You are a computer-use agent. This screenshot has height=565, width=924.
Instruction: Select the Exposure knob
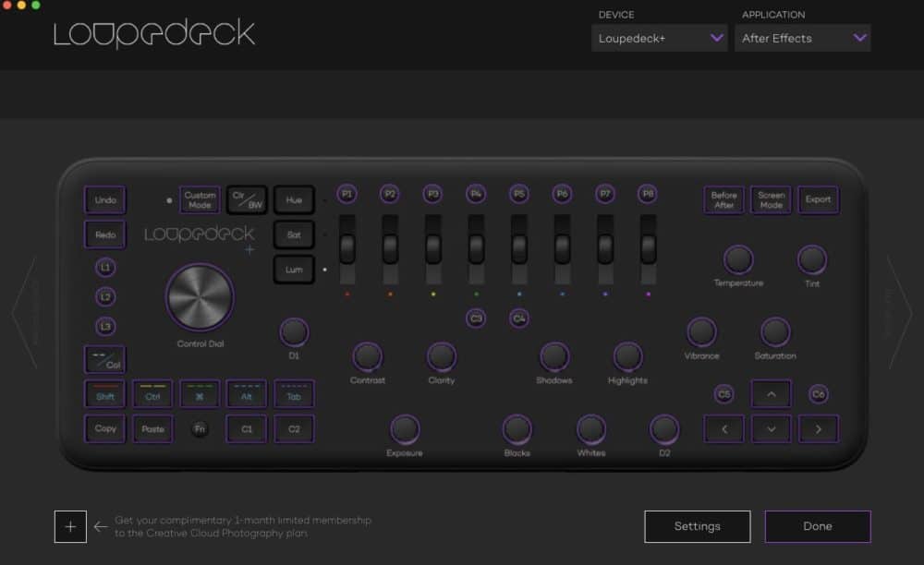click(405, 429)
